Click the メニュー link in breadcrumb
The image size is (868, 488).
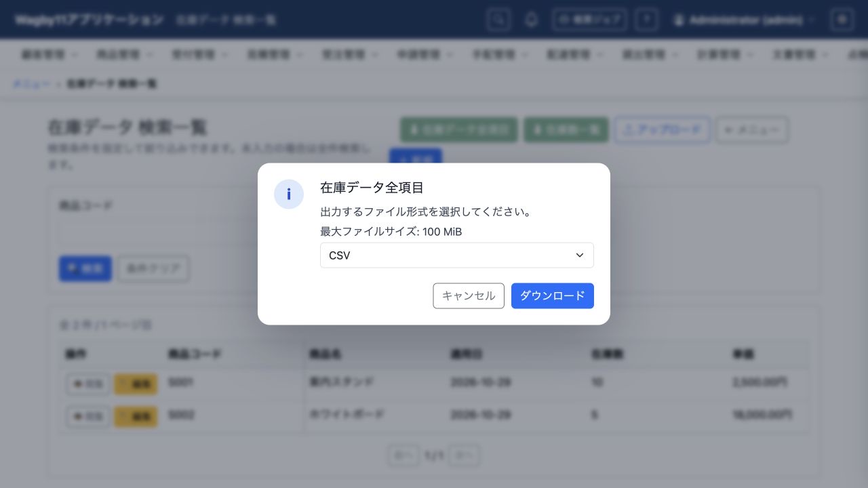[32, 84]
